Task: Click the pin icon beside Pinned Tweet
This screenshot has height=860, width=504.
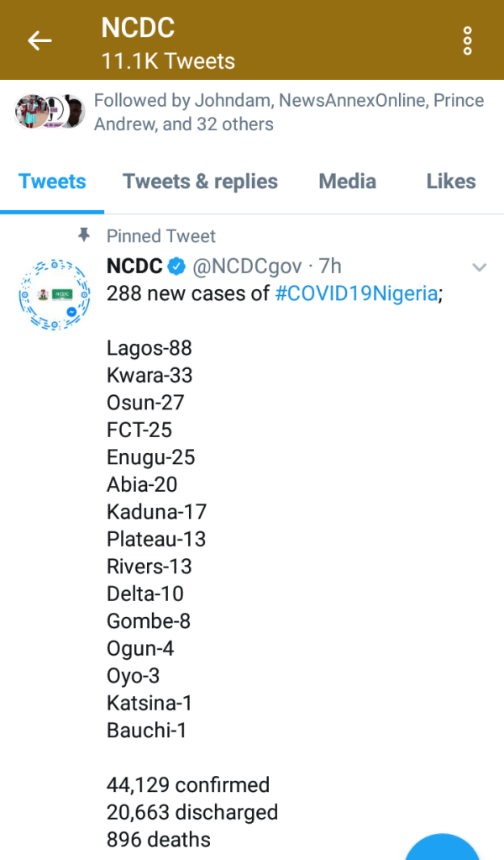Action: pos(84,236)
